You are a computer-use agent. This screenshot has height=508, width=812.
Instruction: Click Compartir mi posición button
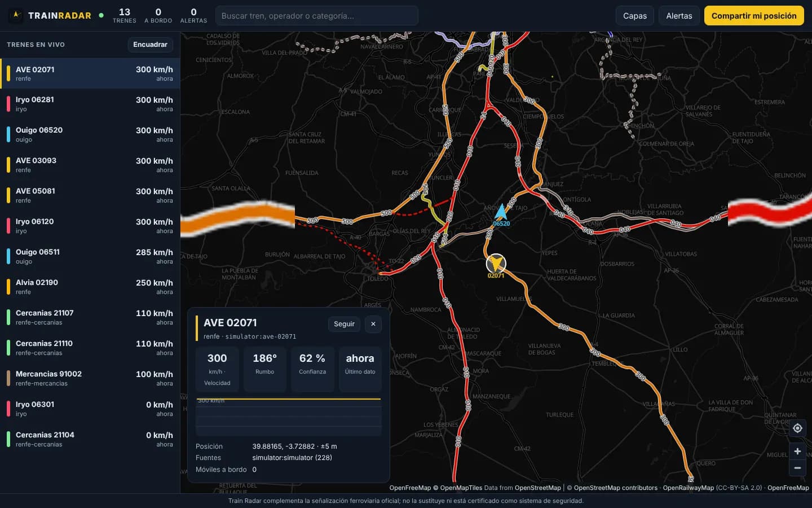754,16
